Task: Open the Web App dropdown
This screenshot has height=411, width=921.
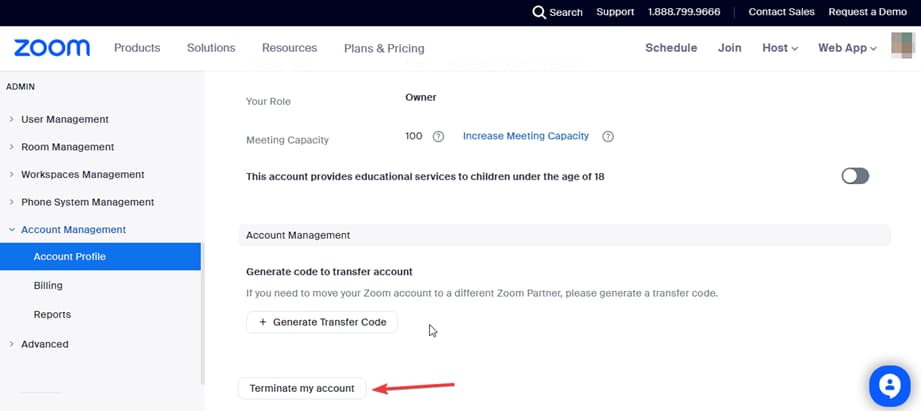Action: (x=847, y=48)
